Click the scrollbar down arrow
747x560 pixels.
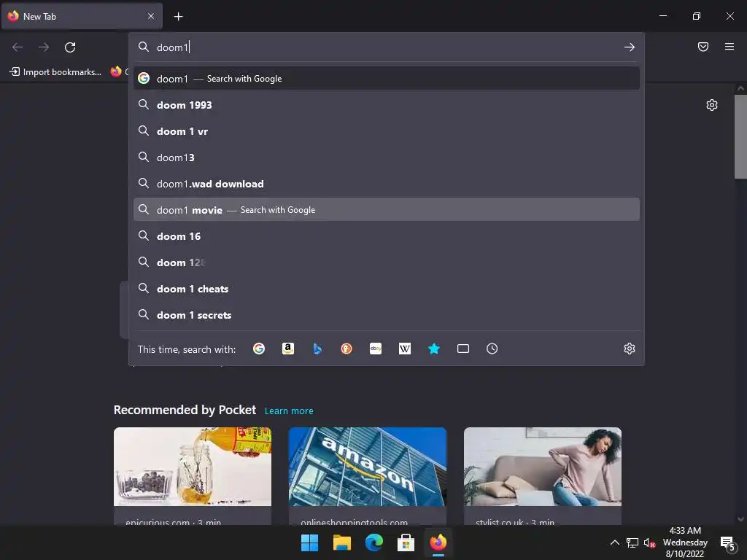[x=740, y=519]
